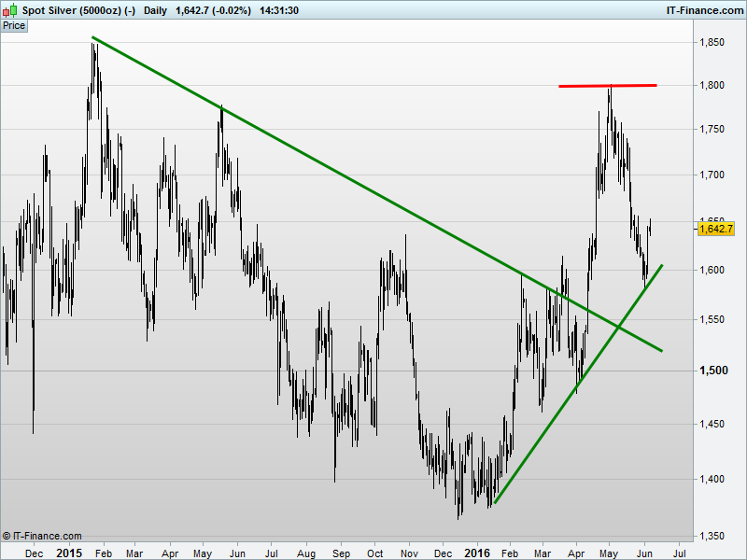
Task: Click the 1,642.7 (-0.02%) quote in header
Action: coord(213,10)
